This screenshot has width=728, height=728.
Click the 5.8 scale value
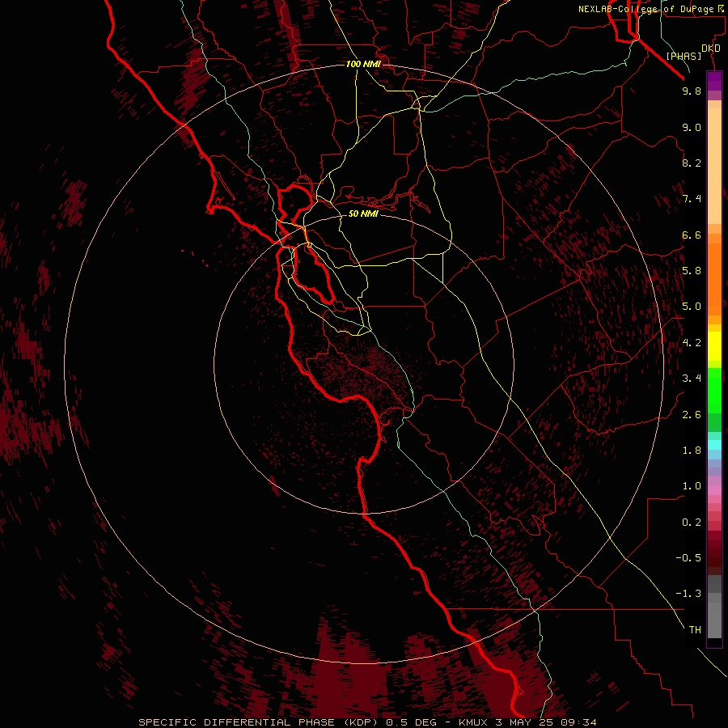coord(692,271)
